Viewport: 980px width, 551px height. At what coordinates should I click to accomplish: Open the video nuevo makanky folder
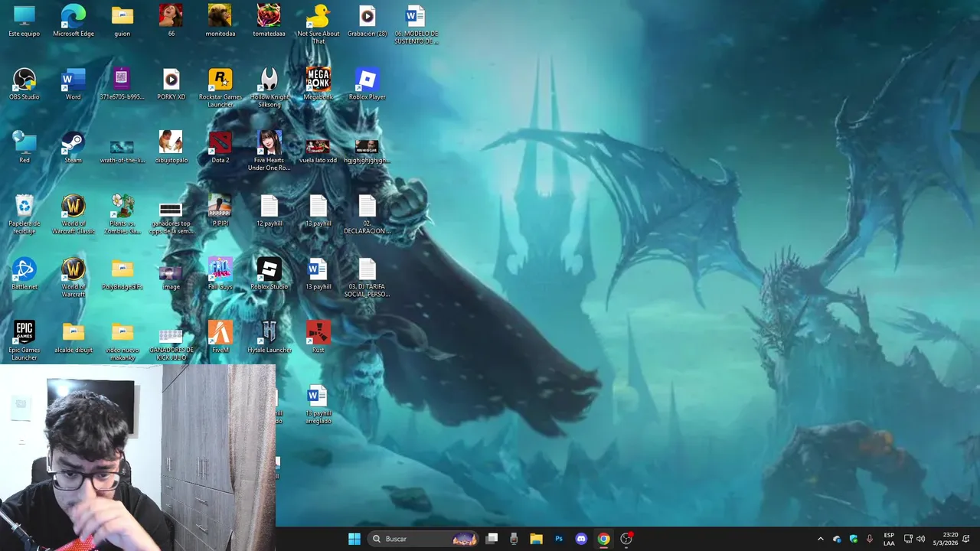(122, 341)
